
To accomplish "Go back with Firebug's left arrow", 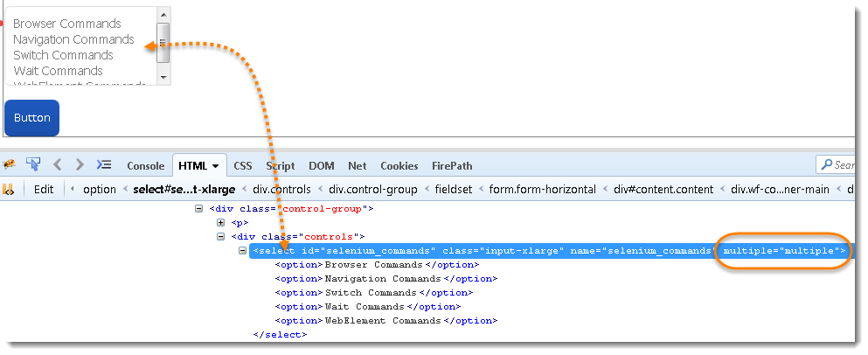I will (58, 164).
